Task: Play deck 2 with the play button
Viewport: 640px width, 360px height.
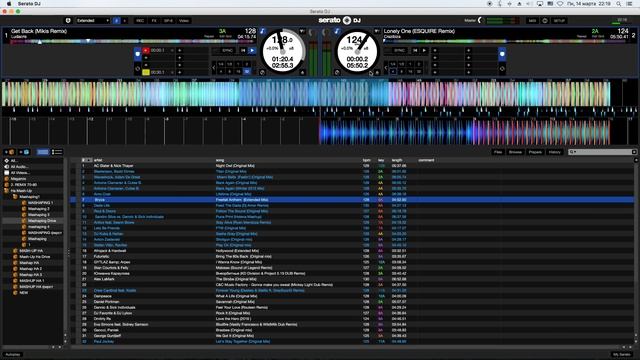Action: [x=424, y=51]
